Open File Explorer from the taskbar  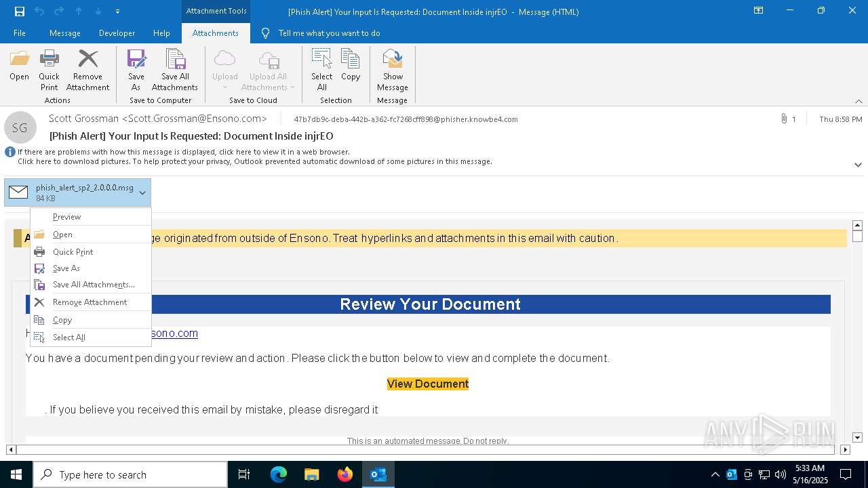(x=312, y=474)
